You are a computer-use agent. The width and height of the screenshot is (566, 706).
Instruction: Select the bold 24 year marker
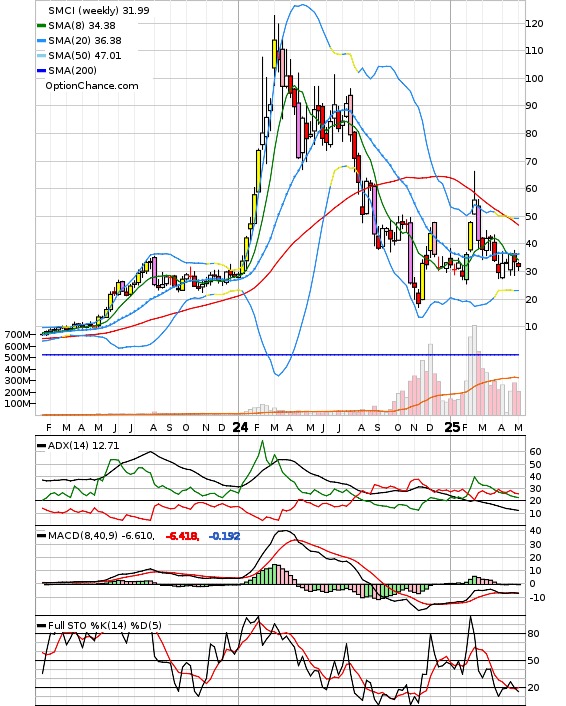coord(240,427)
